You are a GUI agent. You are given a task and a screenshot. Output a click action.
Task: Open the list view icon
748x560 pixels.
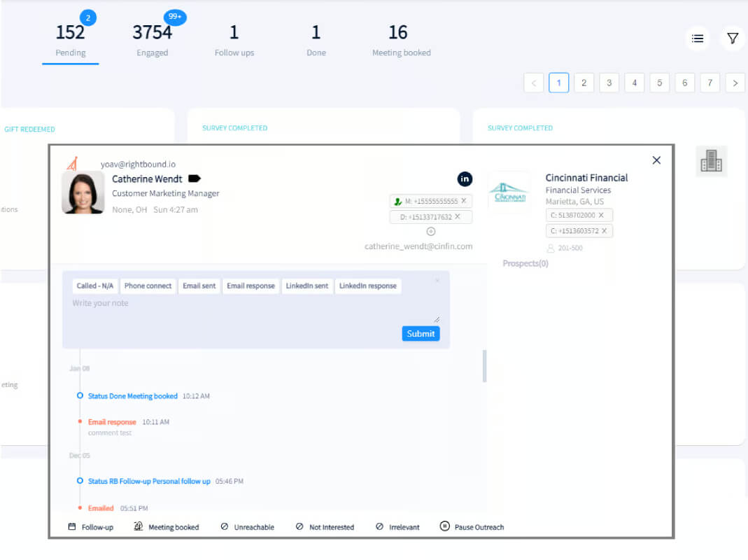pos(697,38)
